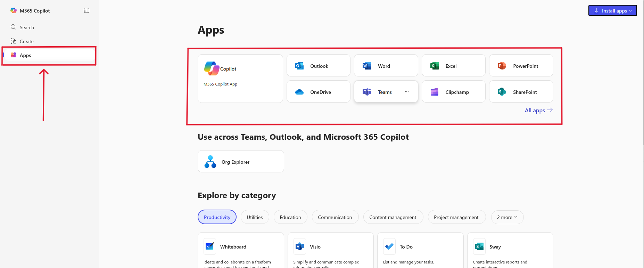Image resolution: width=644 pixels, height=268 pixels.
Task: Open the Outlook app tile
Action: point(318,66)
